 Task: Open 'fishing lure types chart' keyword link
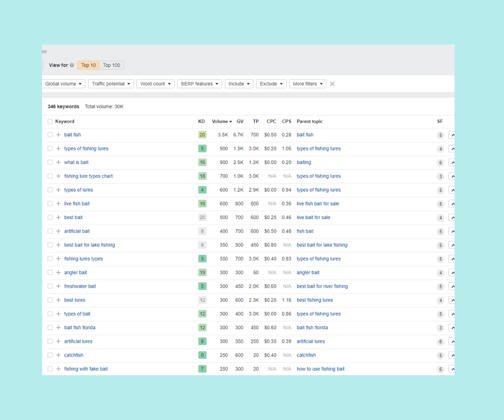[x=88, y=176]
